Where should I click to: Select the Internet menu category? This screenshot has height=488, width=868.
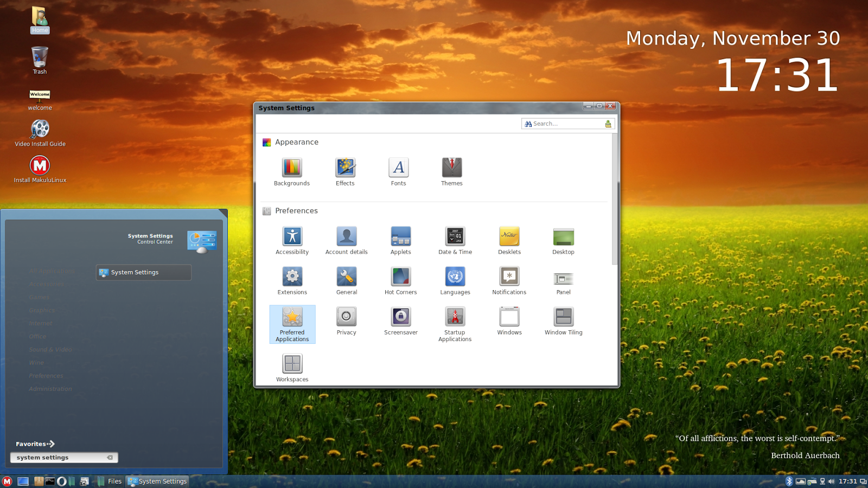pyautogui.click(x=41, y=323)
